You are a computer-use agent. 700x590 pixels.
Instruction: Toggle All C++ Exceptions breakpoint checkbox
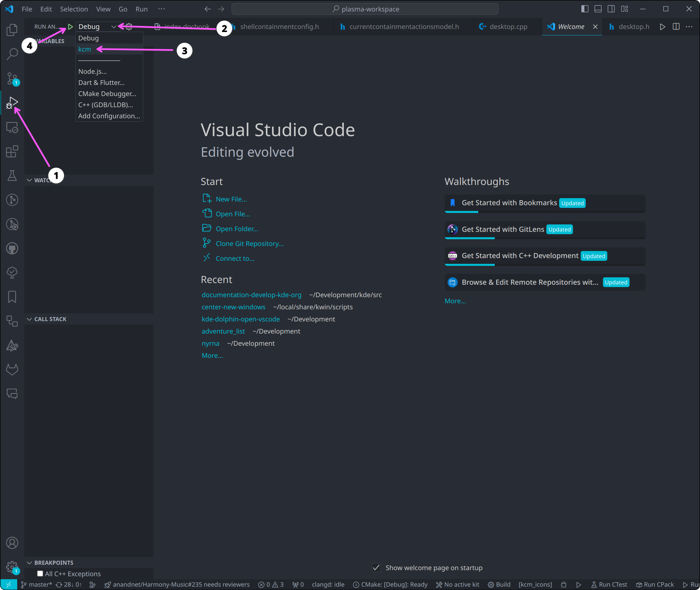[40, 573]
